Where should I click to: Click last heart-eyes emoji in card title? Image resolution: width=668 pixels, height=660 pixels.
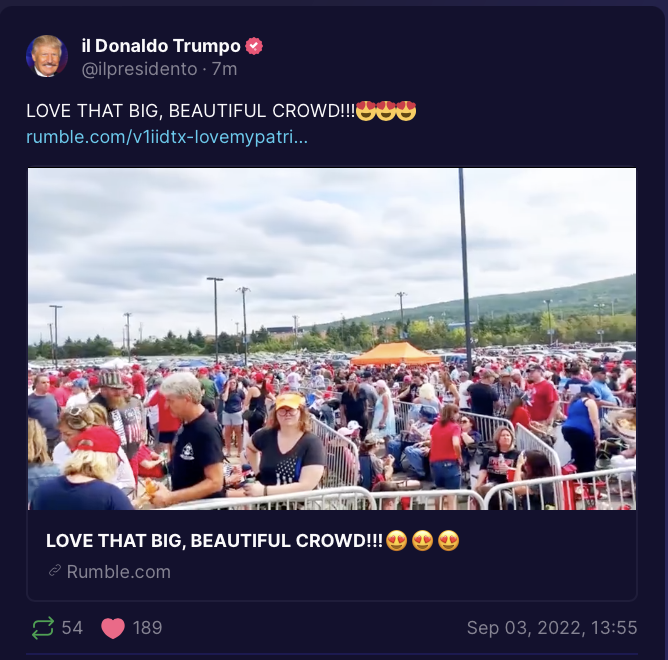(x=449, y=541)
